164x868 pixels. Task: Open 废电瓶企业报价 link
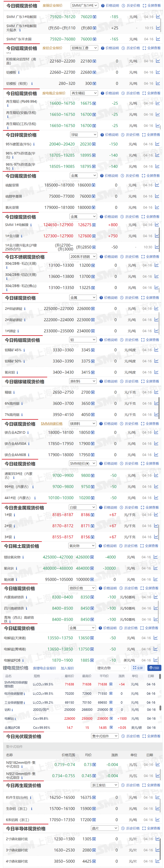pos(54,93)
